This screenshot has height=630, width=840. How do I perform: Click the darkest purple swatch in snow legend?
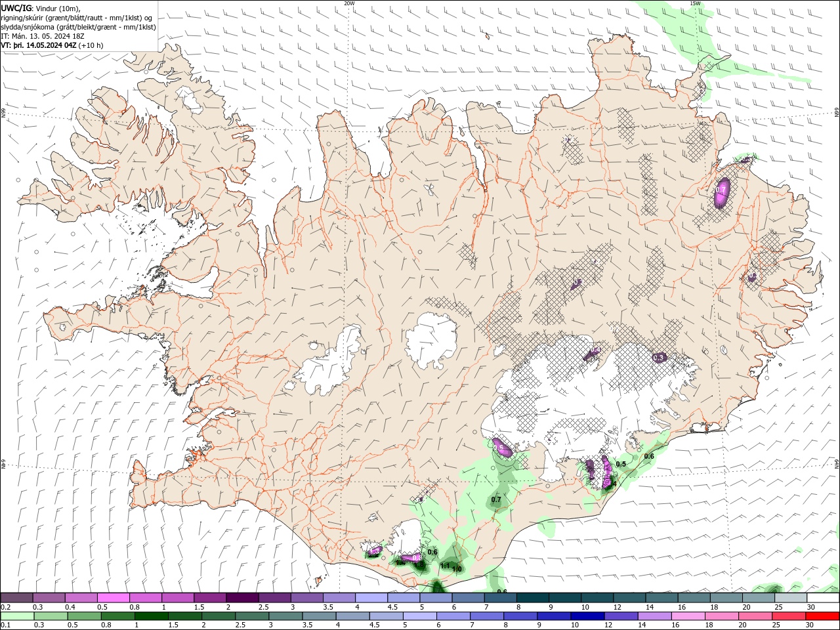coord(241,598)
